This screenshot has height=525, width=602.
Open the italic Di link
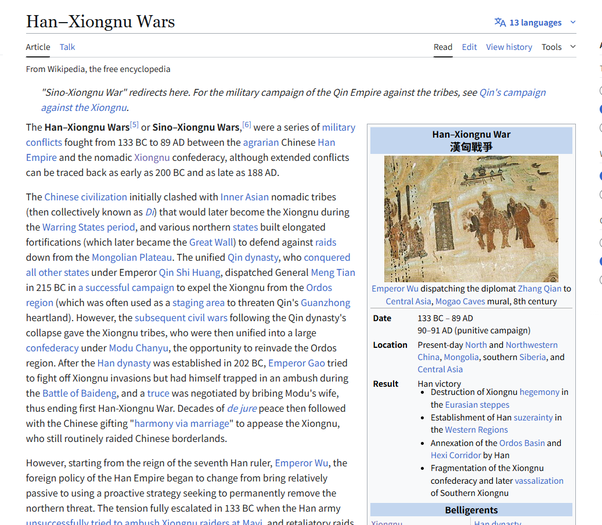coord(149,212)
